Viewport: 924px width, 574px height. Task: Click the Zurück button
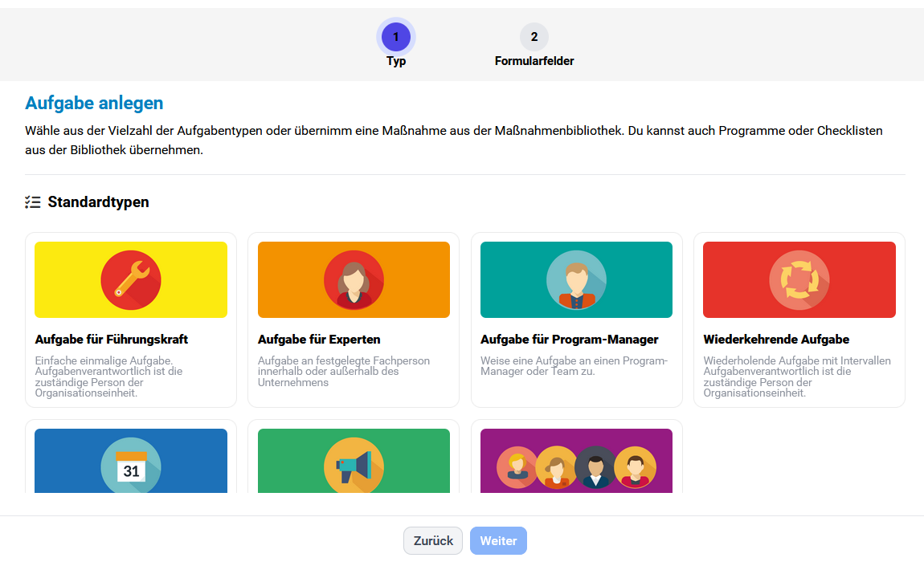[432, 540]
